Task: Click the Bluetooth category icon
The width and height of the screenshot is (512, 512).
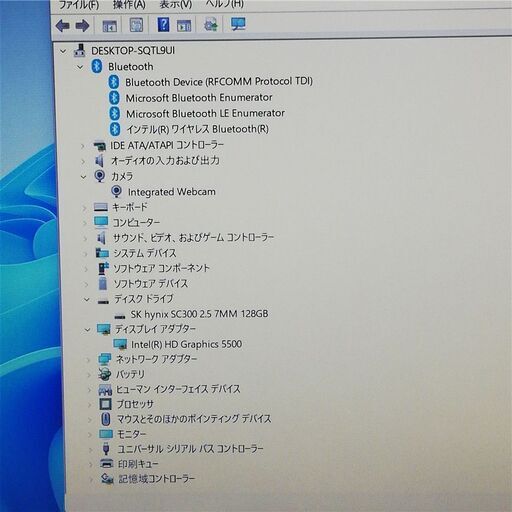Action: click(x=97, y=66)
